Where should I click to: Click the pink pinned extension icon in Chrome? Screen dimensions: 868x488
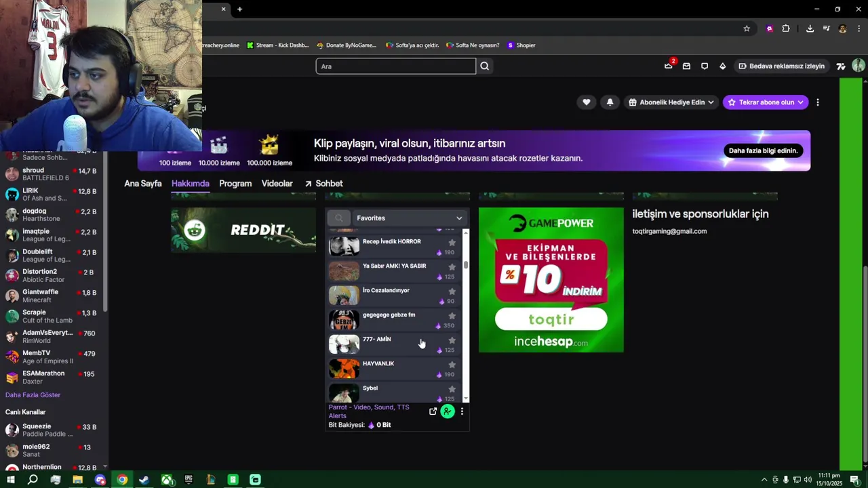[770, 28]
